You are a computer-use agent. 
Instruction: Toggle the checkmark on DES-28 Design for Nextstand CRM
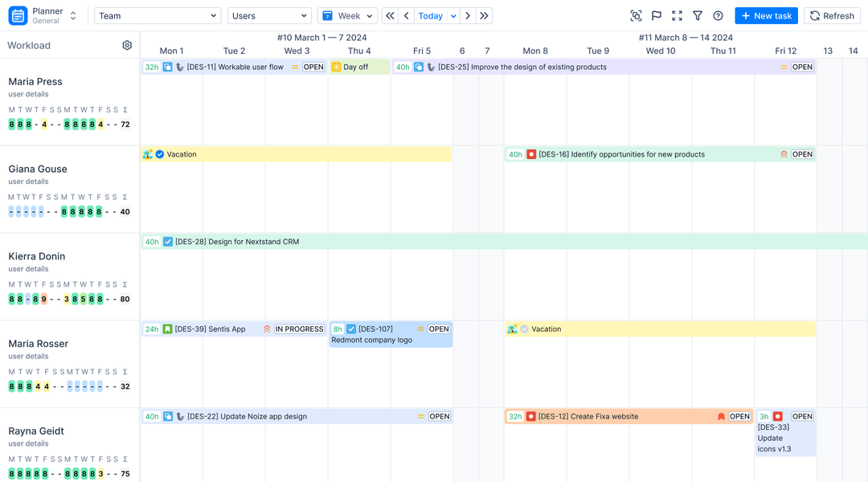click(169, 241)
